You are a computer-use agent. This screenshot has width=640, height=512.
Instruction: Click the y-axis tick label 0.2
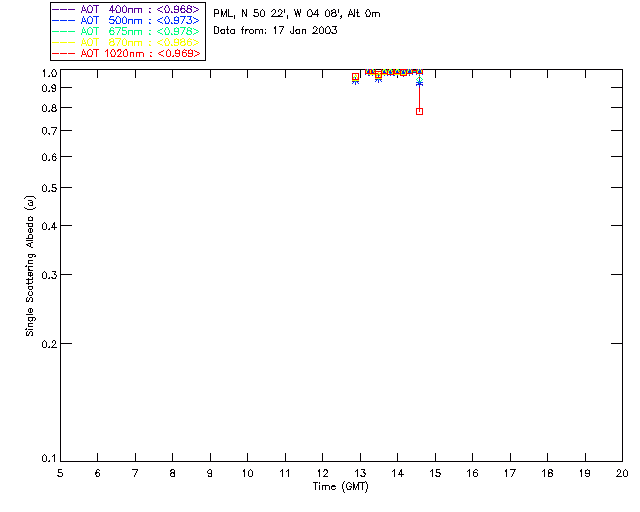click(49, 344)
